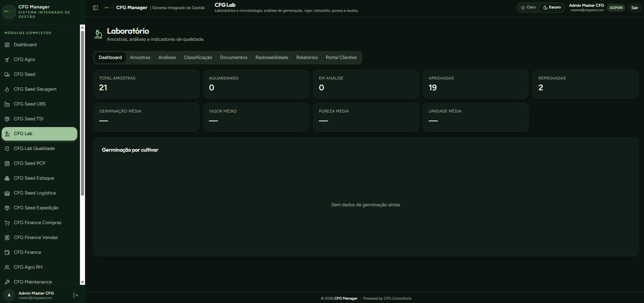Click the CFG Agro RH people icon
644x303 pixels.
7,267
